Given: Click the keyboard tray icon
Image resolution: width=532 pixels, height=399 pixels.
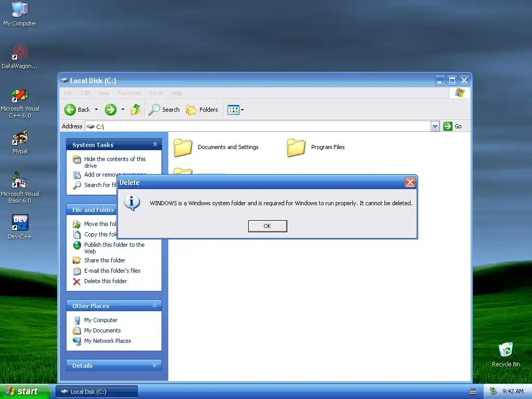Looking at the screenshot, I should click(473, 392).
